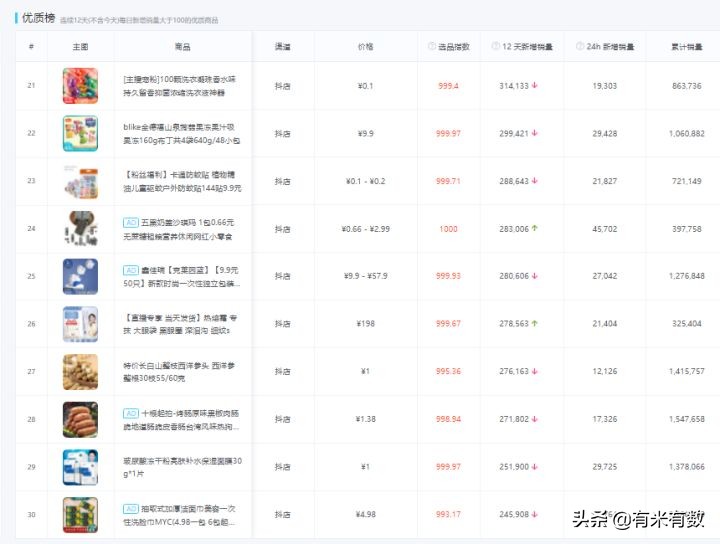Open the sausage thumbnail in row 28
720x544 pixels.
coord(80,420)
